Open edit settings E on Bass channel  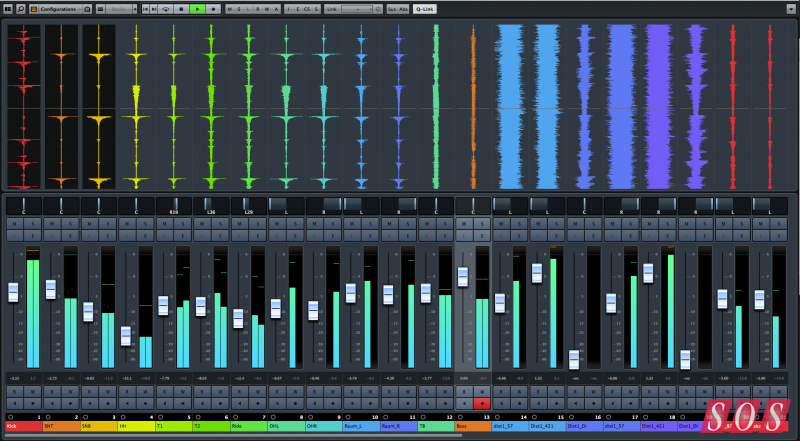[482, 235]
